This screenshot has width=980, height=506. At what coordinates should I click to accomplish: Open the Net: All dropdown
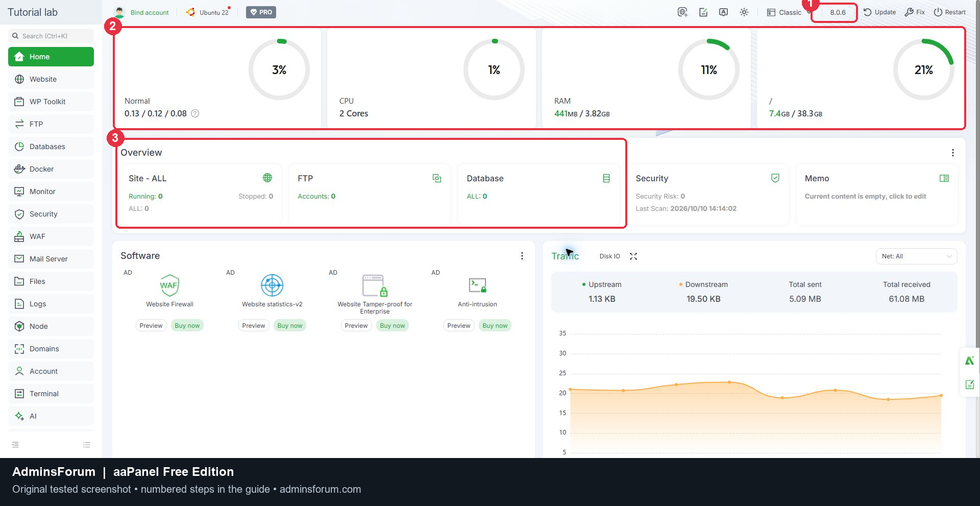[x=916, y=256]
